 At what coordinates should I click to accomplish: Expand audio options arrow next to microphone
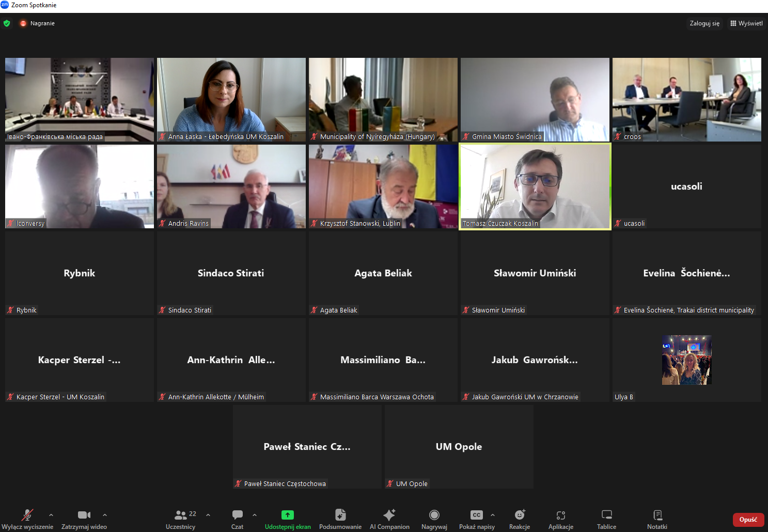click(x=51, y=515)
